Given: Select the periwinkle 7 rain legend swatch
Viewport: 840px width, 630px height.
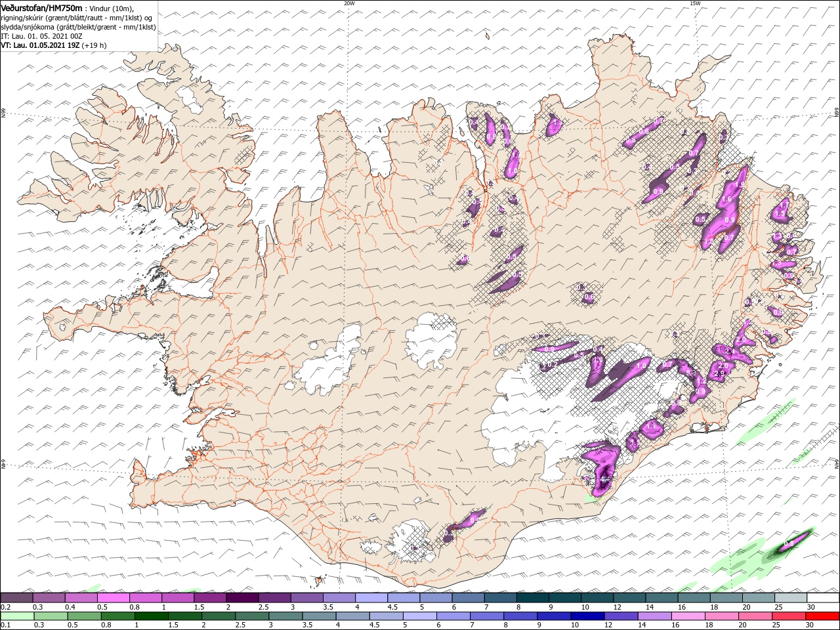Looking at the screenshot, I should point(487,616).
